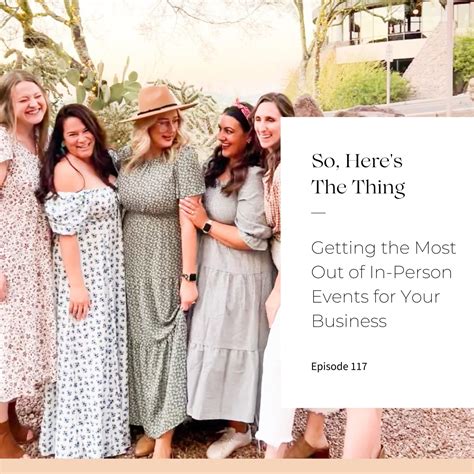This screenshot has width=474, height=474.
Task: Click the teal earring on the dark-haired woman
Action: 62,148
